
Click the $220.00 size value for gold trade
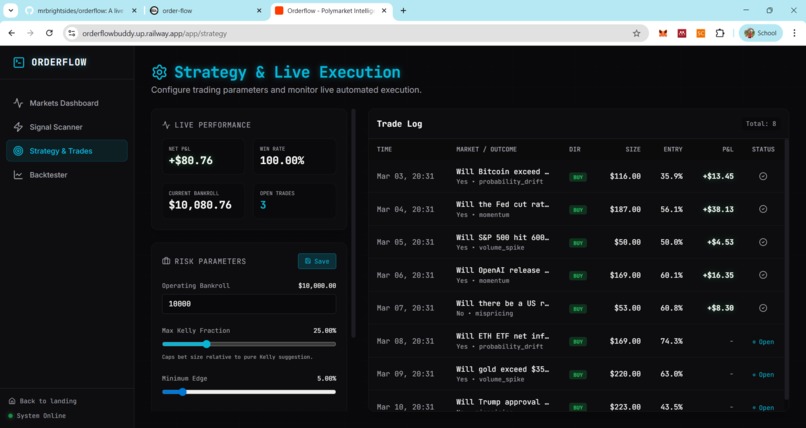pyautogui.click(x=625, y=375)
